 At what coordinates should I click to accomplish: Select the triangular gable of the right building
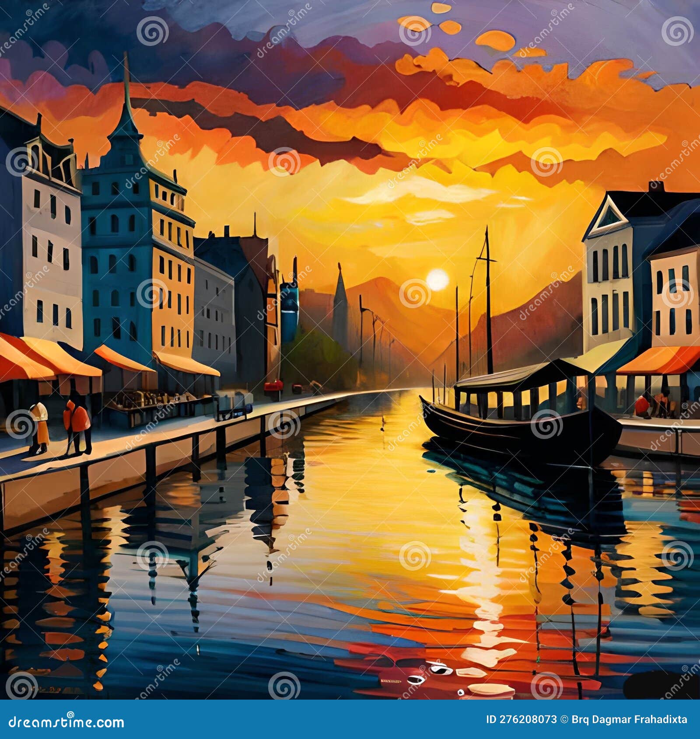click(608, 214)
